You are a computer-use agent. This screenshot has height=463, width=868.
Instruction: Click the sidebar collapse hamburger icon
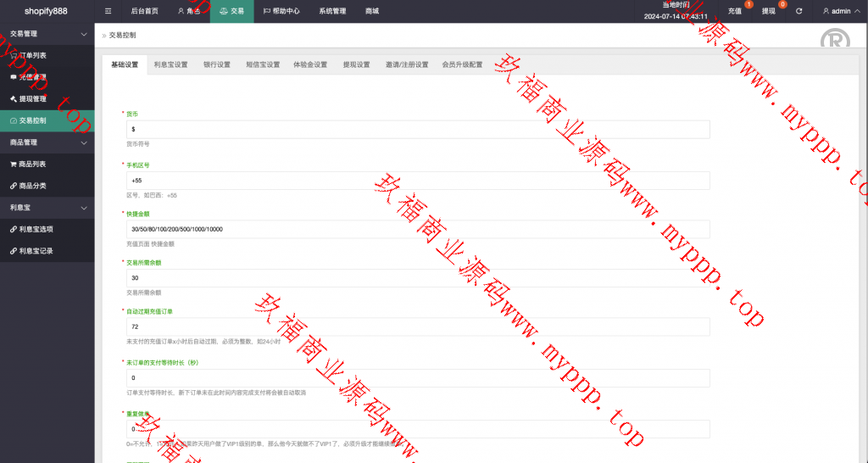tap(108, 11)
